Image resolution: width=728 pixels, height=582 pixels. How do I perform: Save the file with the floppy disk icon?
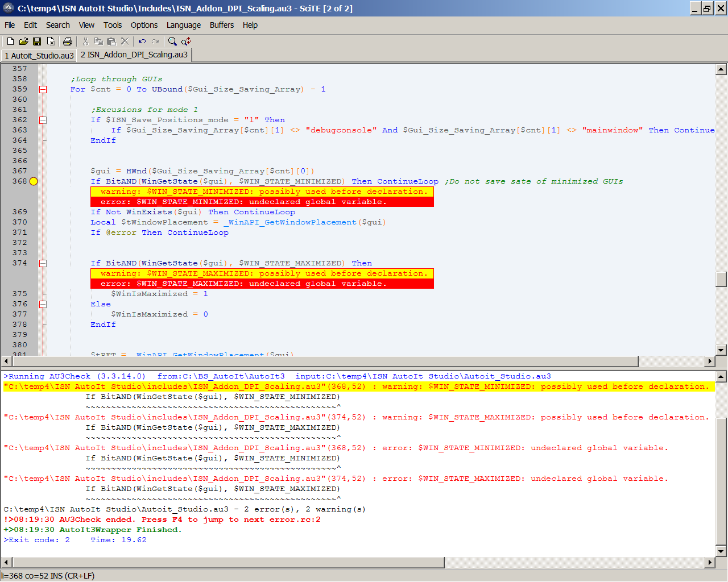(x=37, y=41)
